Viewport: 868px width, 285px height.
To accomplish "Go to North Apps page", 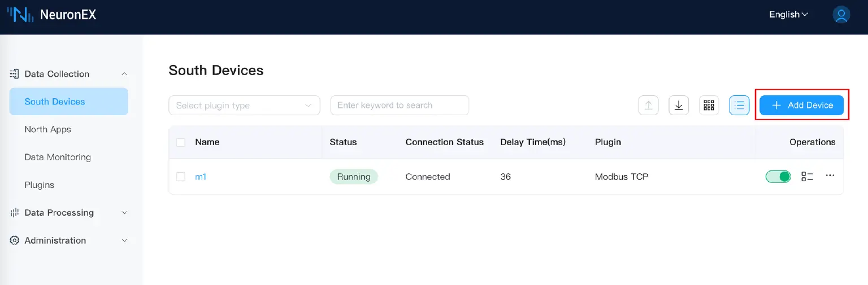I will pos(48,129).
